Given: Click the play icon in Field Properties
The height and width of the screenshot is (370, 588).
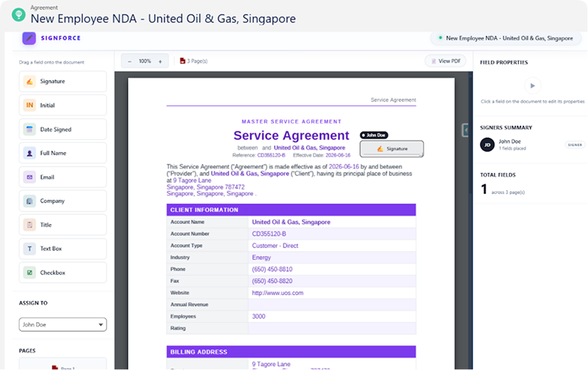Looking at the screenshot, I should point(532,86).
